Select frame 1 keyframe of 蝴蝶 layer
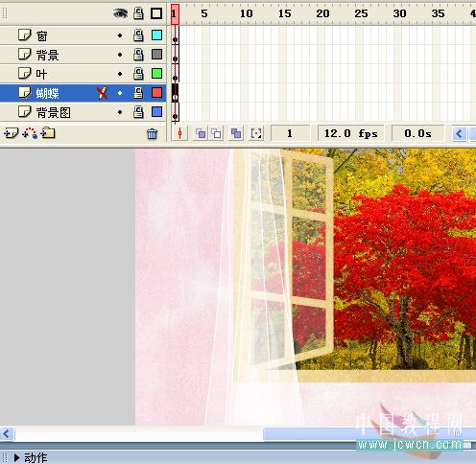Viewport: 476px width, 464px height. tap(176, 93)
